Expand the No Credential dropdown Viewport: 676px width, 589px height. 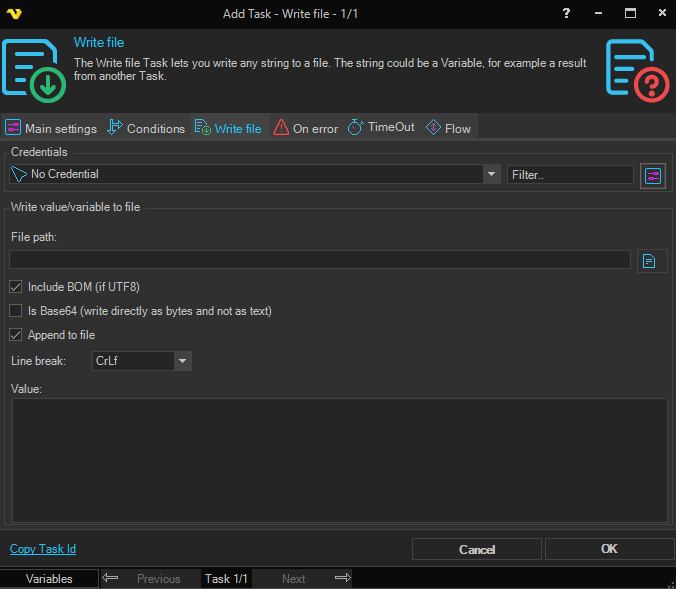491,174
